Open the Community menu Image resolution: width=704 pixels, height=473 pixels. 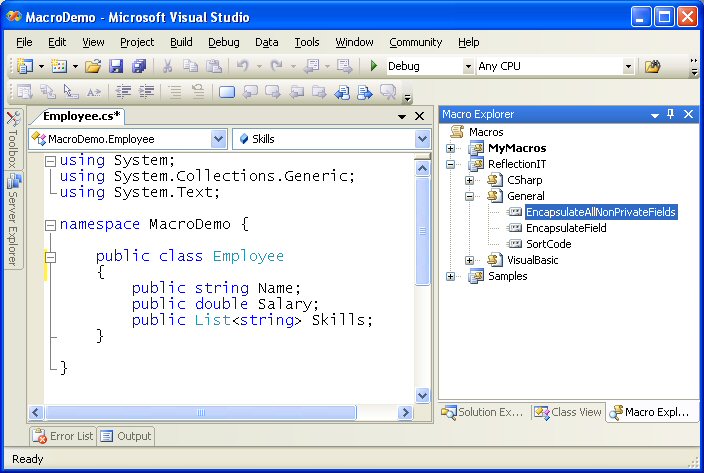coord(415,42)
